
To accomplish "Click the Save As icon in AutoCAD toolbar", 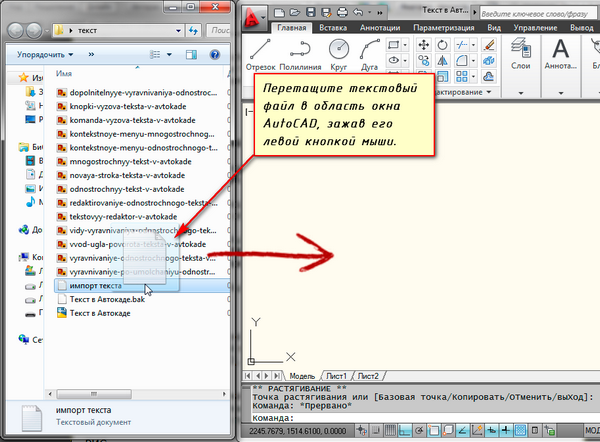I will pos(326,13).
